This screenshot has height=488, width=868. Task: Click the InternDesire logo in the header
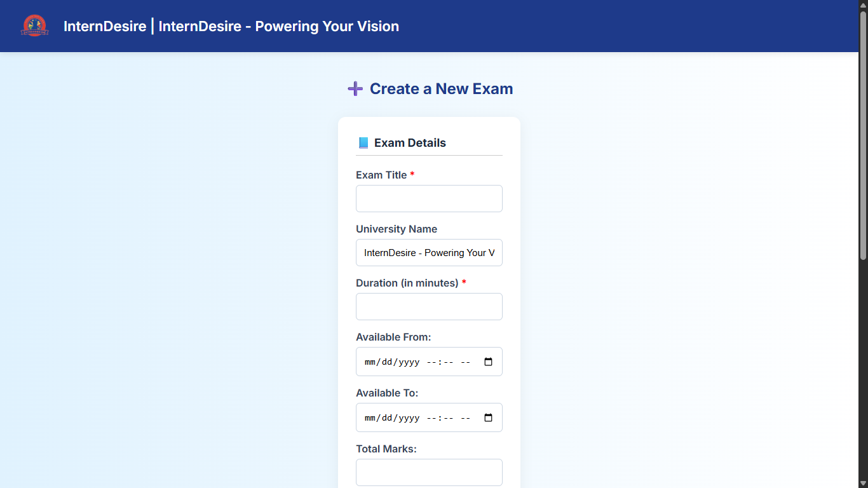pos(34,26)
